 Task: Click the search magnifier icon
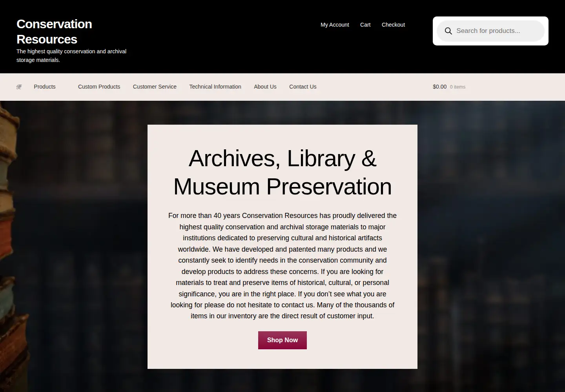[x=448, y=31]
